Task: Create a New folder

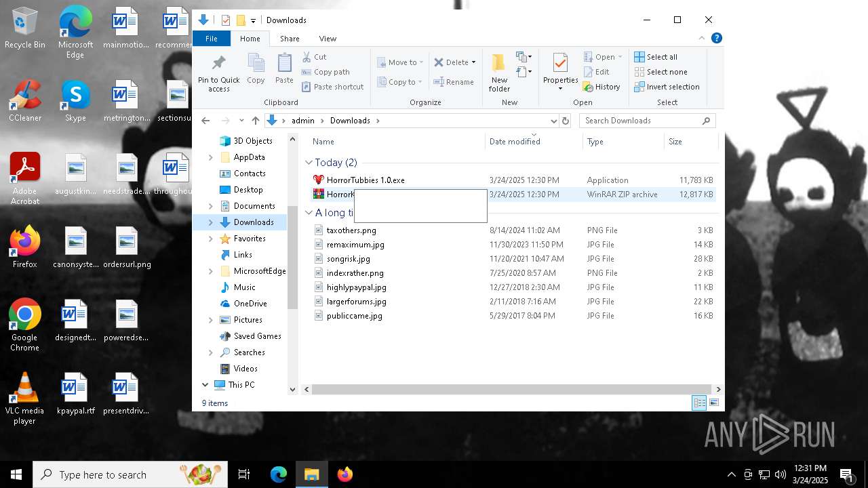Action: click(499, 73)
